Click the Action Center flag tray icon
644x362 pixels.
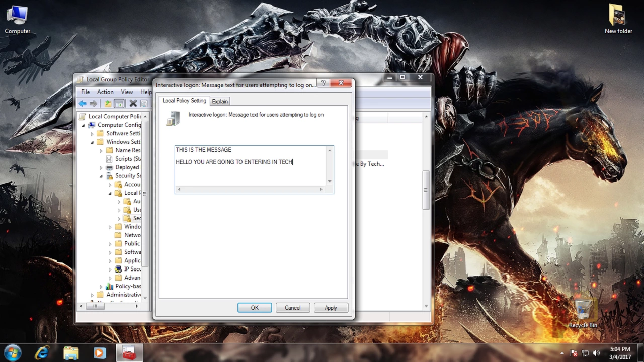click(x=574, y=353)
